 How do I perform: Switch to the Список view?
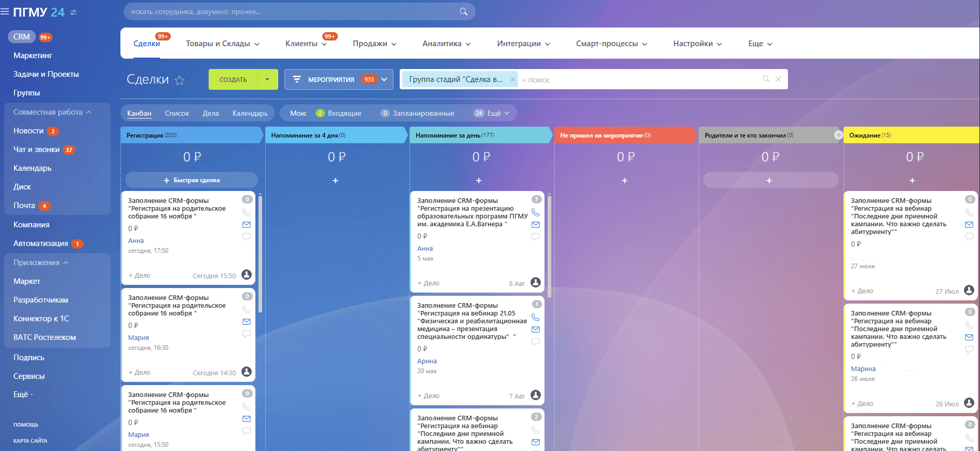pyautogui.click(x=177, y=113)
